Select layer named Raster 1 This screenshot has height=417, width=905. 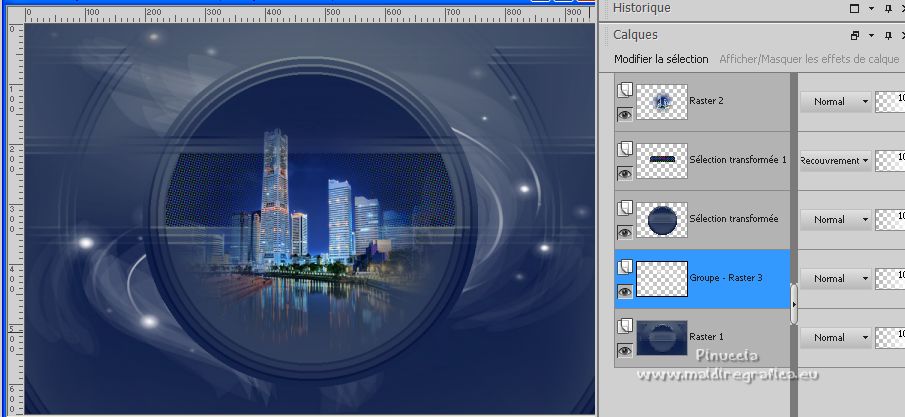pos(706,337)
